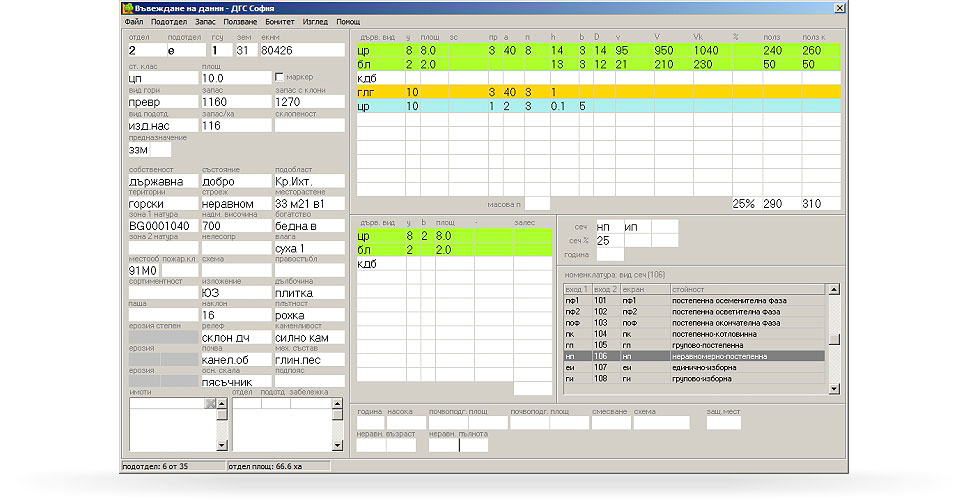Click the application icon in the title bar
Image resolution: width=968 pixels, height=500 pixels.
coord(127,8)
